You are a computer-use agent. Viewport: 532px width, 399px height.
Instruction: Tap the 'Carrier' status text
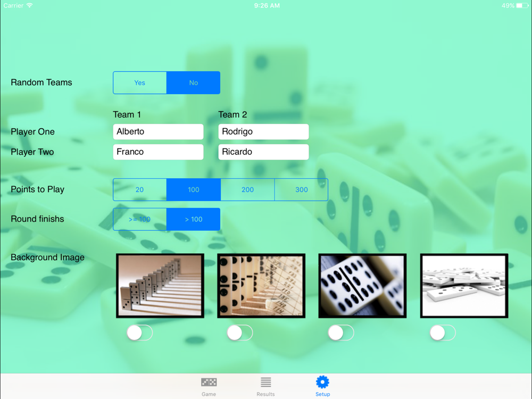click(14, 5)
